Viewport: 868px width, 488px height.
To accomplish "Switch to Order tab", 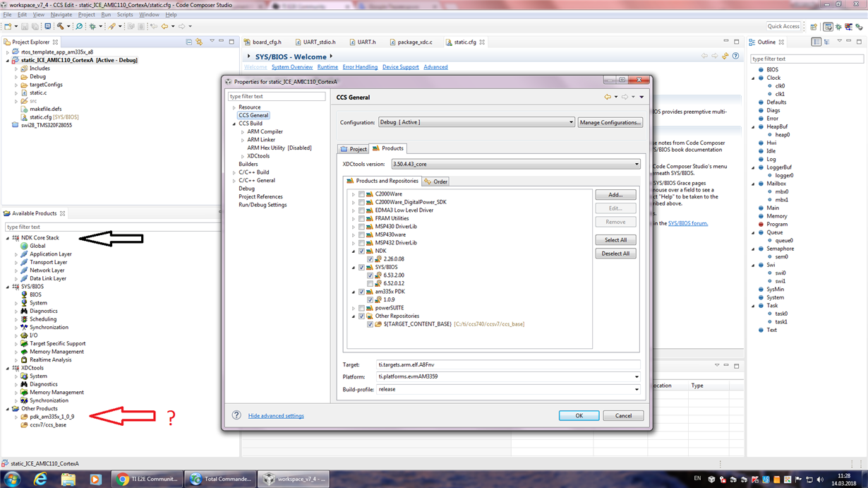I will click(x=436, y=181).
